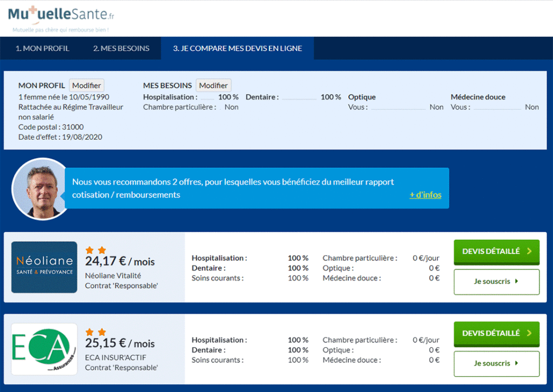This screenshot has width=553, height=392.
Task: Click the Dentaire level bar in MES BESOINS
Action: point(299,99)
